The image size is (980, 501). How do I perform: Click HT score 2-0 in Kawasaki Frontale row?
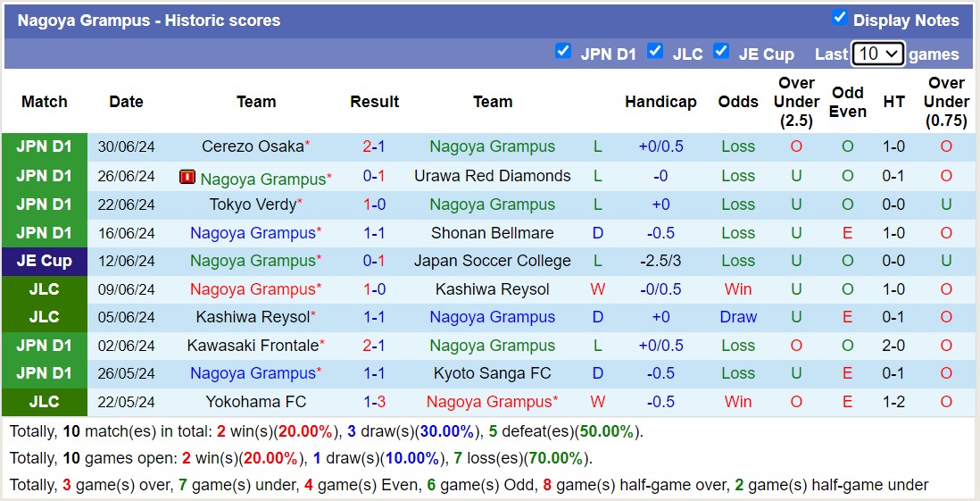click(x=893, y=346)
